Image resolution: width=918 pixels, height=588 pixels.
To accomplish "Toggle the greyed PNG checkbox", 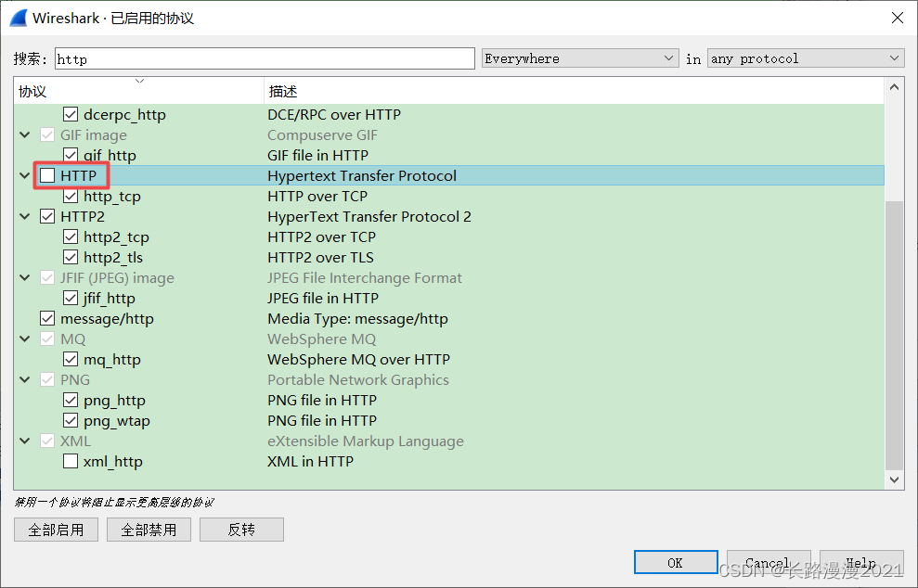I will point(47,379).
